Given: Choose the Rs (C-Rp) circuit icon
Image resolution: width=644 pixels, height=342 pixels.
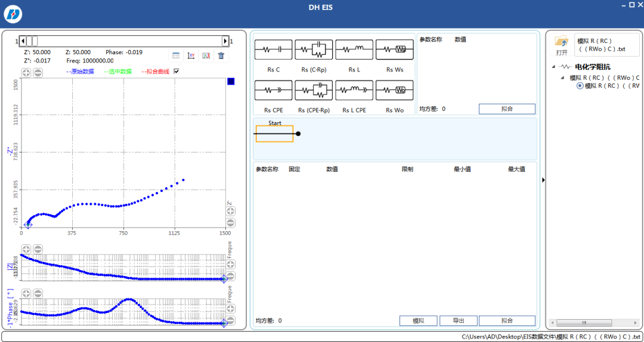Looking at the screenshot, I should 314,49.
